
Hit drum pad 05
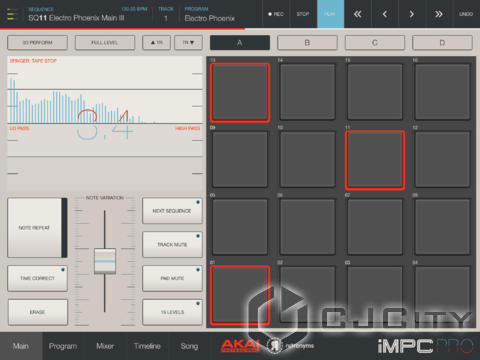[x=240, y=227]
